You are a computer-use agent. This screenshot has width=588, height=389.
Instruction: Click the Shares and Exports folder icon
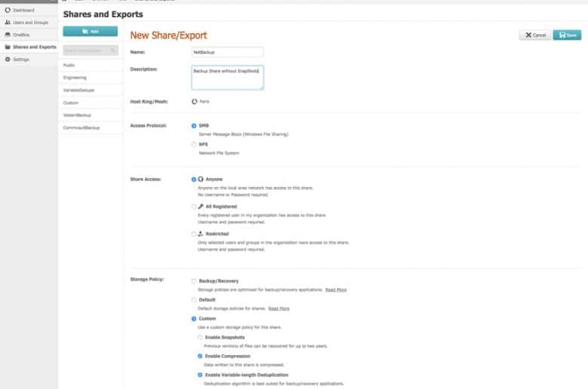point(8,47)
